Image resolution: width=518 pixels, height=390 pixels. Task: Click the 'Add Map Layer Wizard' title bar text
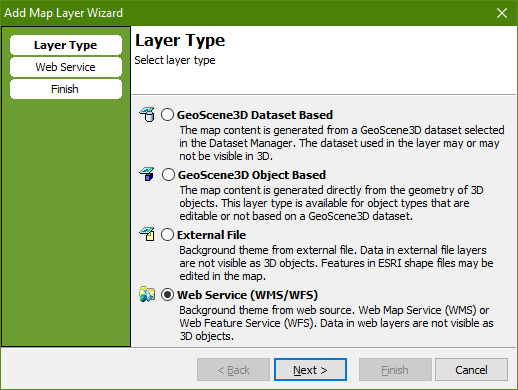click(63, 13)
